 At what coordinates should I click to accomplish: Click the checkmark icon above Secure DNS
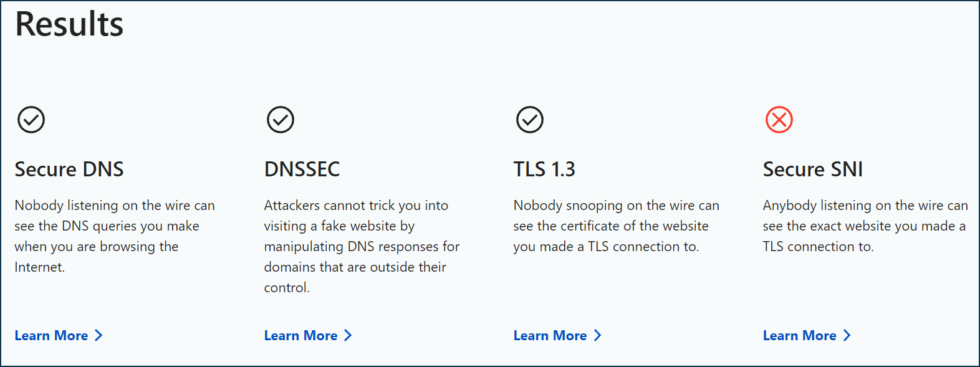coord(31,120)
